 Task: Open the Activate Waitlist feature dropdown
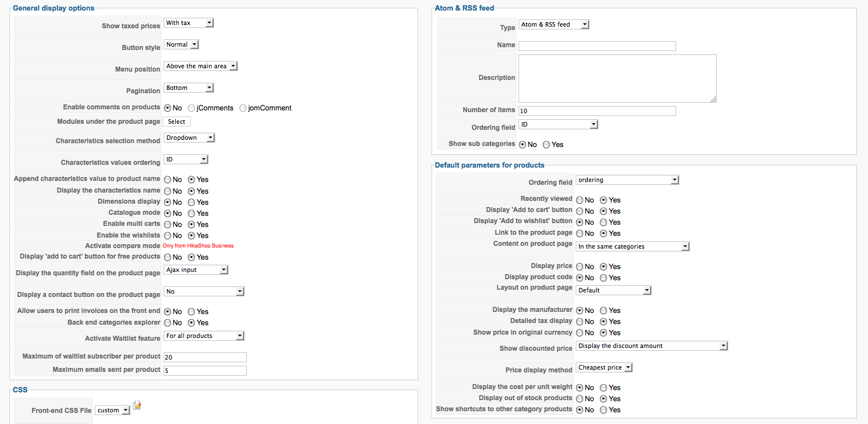pyautogui.click(x=204, y=336)
